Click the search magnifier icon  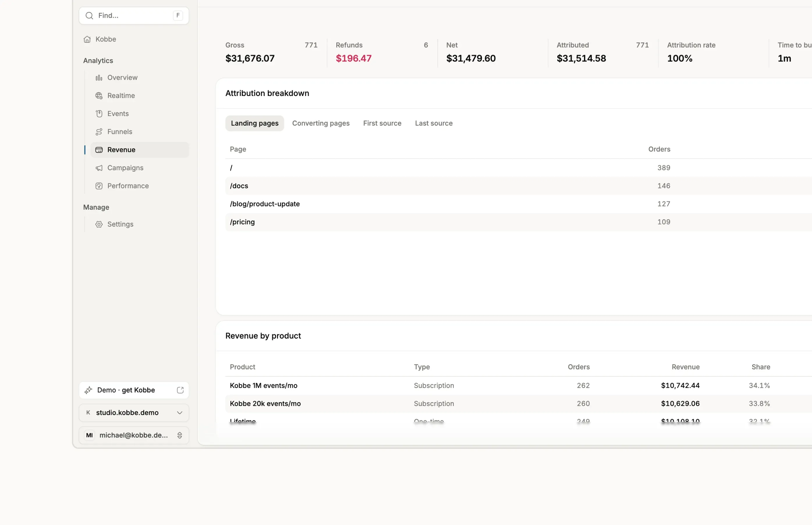tap(89, 16)
